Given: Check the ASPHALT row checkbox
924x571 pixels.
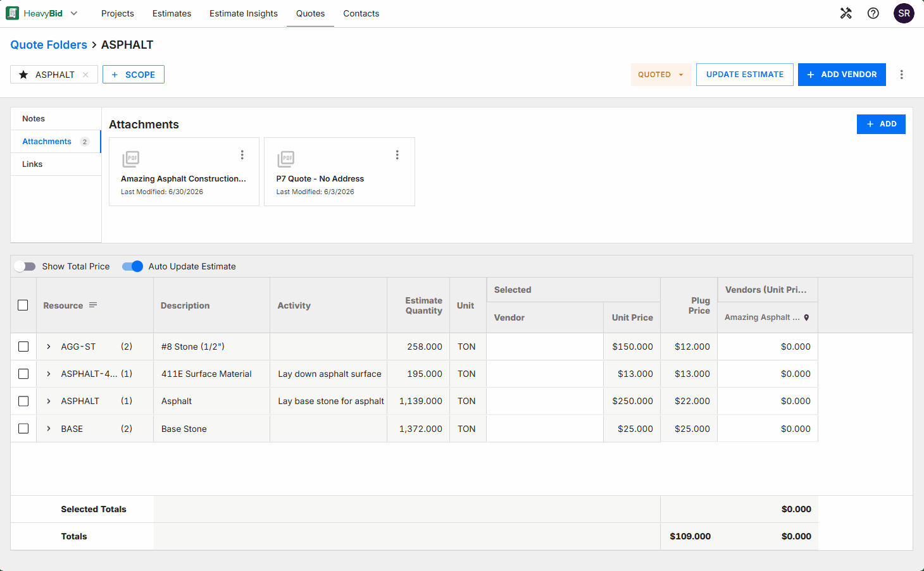Looking at the screenshot, I should pos(23,401).
